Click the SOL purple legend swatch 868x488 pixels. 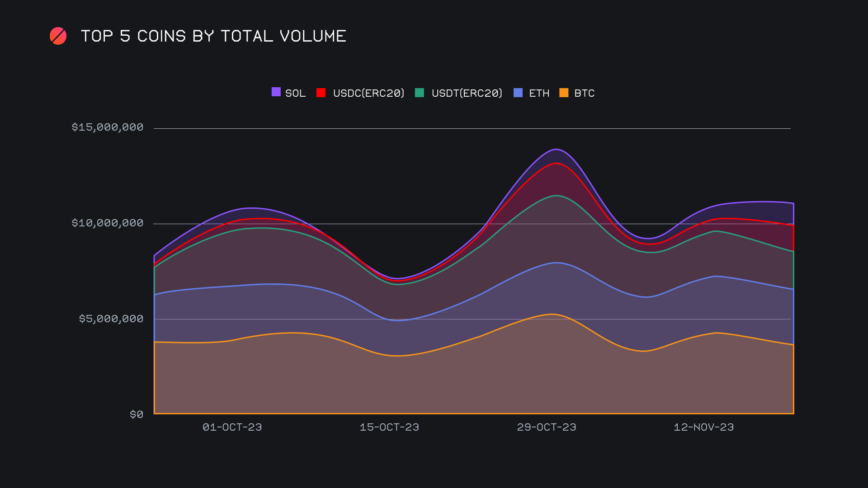(276, 92)
